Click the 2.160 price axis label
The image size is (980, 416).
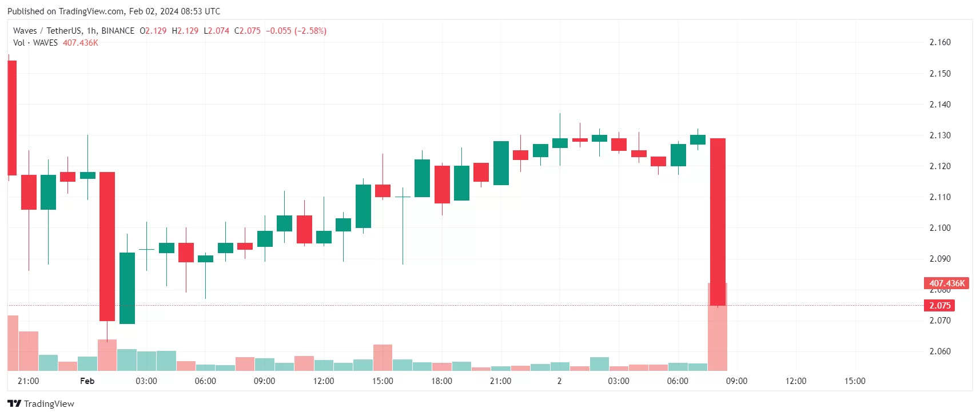point(940,42)
